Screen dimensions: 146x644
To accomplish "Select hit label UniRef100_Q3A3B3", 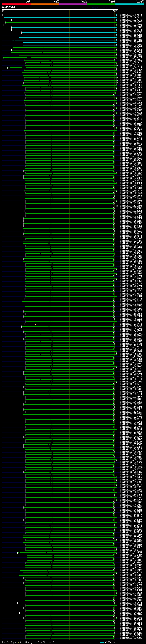I will (131, 289).
